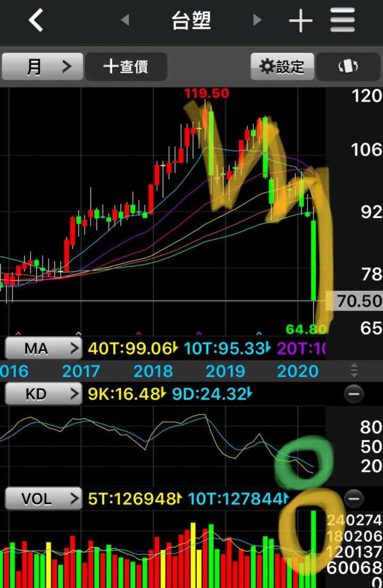Rotate the chart with the rotate-screen icon
Image resolution: width=383 pixels, height=588 pixels.
point(348,67)
